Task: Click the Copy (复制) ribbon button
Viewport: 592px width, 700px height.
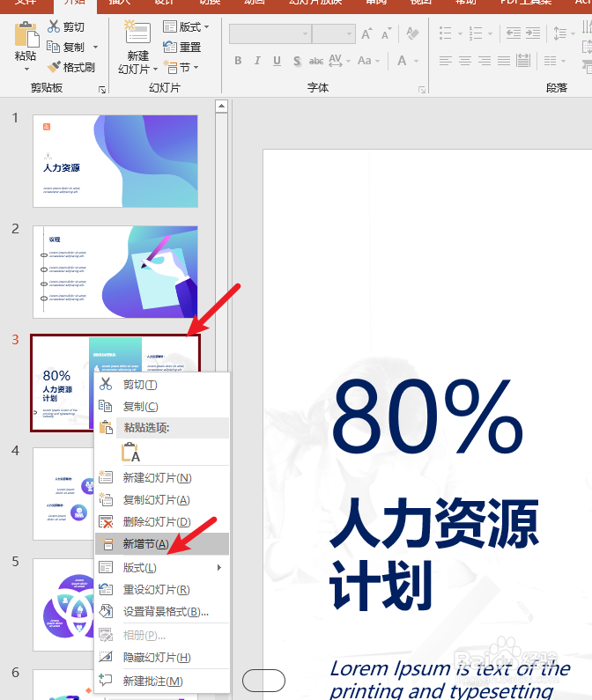Action: pyautogui.click(x=66, y=47)
